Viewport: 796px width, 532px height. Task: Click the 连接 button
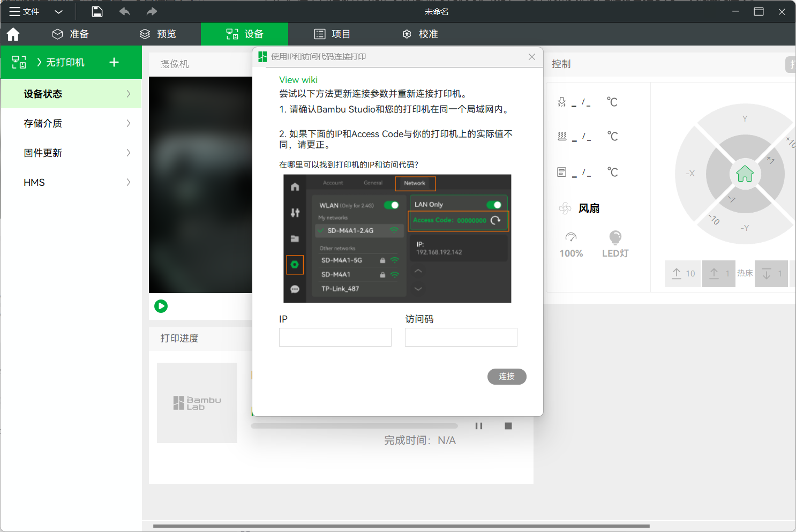coord(507,377)
